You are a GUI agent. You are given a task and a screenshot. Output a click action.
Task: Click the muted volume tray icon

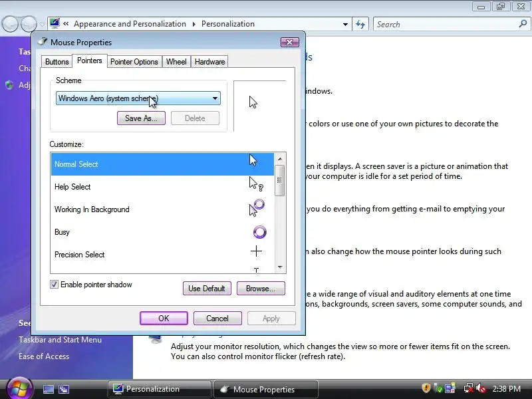click(x=481, y=388)
